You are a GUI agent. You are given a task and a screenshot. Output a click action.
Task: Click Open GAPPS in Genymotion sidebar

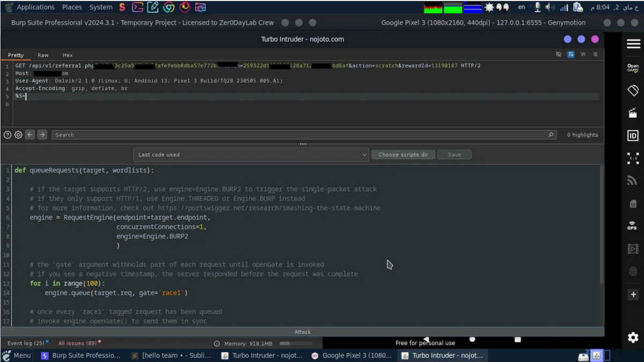coord(633,68)
